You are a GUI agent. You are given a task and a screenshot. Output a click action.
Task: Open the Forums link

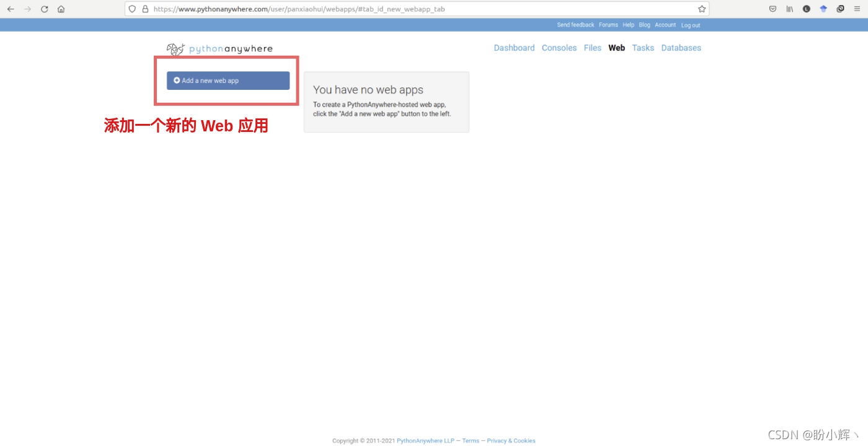point(608,25)
